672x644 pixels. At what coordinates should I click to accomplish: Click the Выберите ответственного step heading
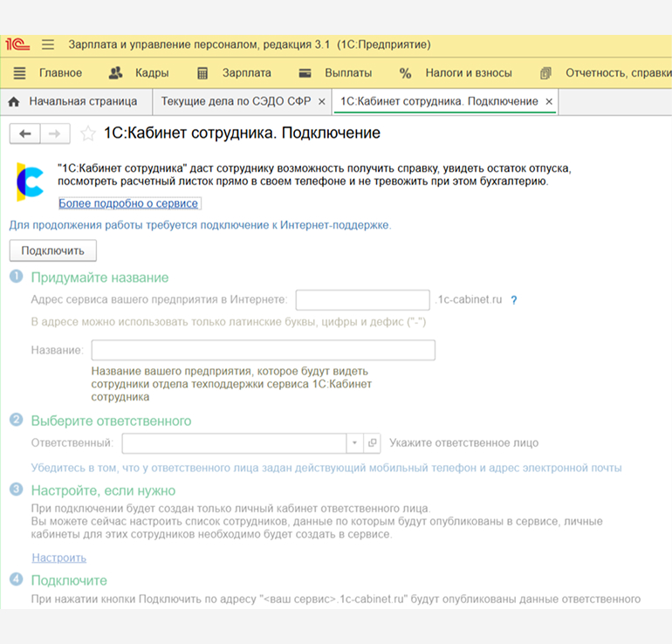tap(111, 421)
